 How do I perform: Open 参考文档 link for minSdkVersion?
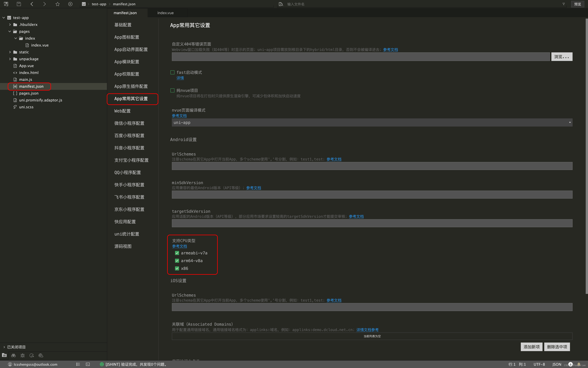[253, 188]
